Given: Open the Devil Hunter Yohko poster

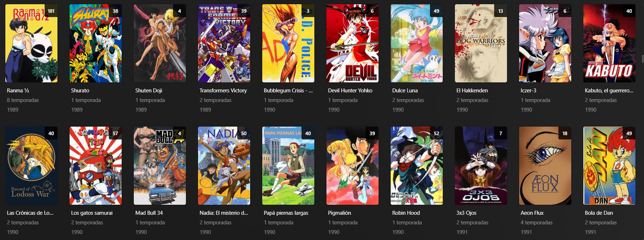Looking at the screenshot, I should [x=353, y=43].
